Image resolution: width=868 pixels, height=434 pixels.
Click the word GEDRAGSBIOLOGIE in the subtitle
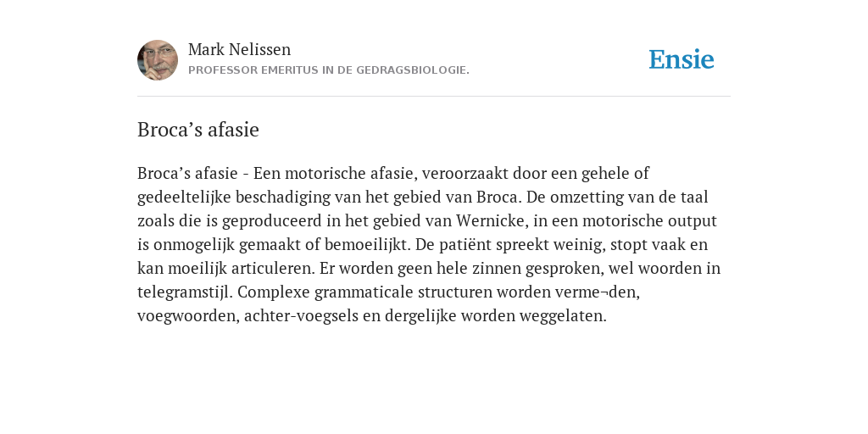coord(413,70)
